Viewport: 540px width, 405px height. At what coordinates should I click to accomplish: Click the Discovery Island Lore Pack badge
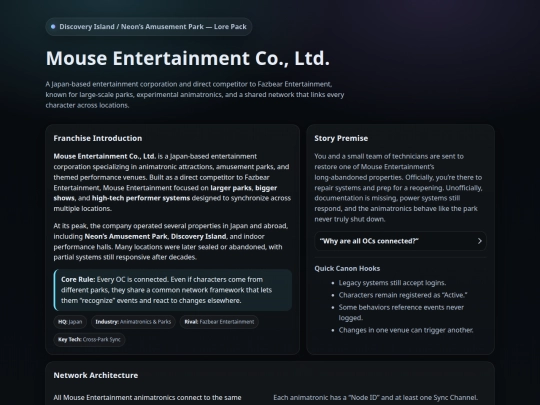pos(149,27)
